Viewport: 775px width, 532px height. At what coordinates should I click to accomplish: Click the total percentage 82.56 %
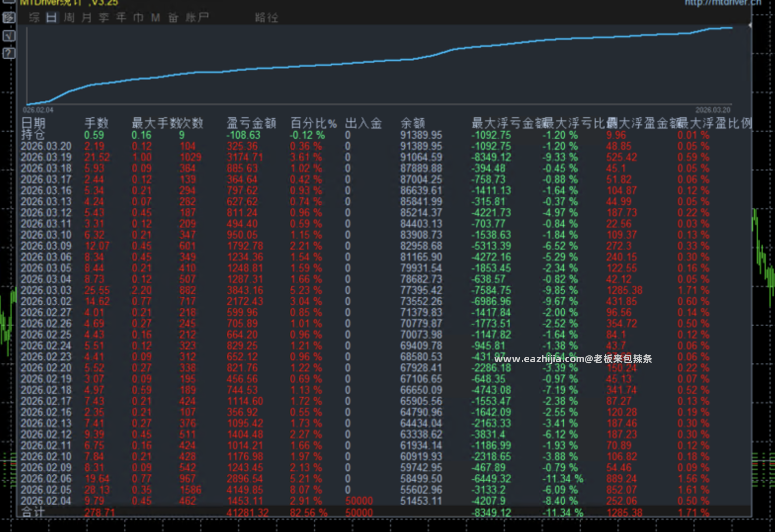click(x=309, y=513)
